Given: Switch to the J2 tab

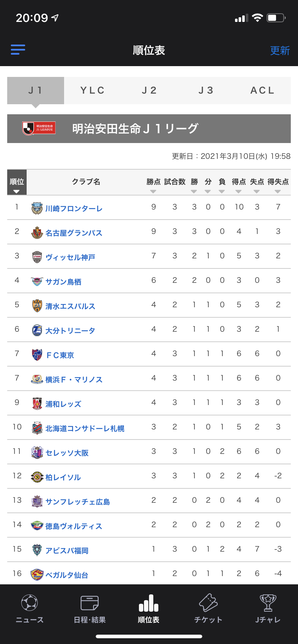Looking at the screenshot, I should (149, 91).
